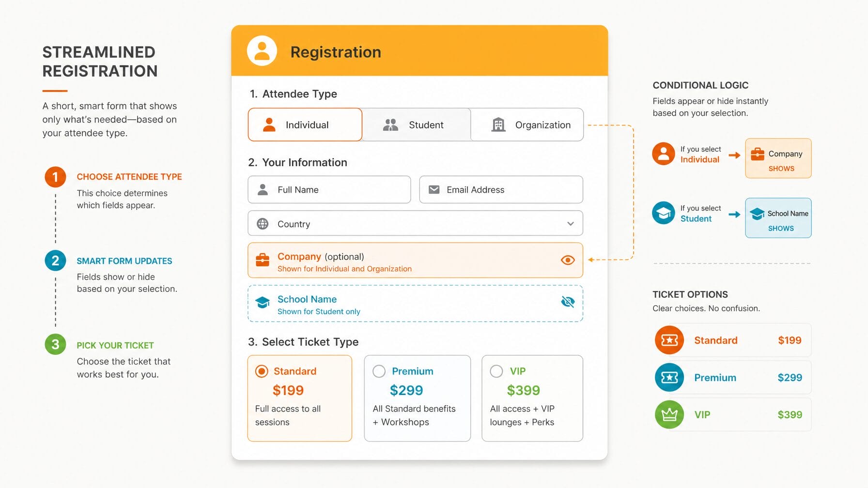Click the briefcase icon in Company SHOWS card

(758, 154)
